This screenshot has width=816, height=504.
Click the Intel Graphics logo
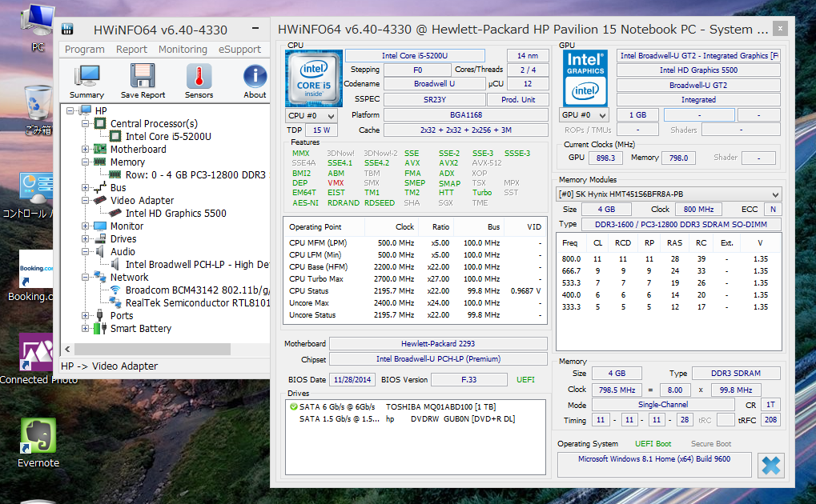pos(585,78)
